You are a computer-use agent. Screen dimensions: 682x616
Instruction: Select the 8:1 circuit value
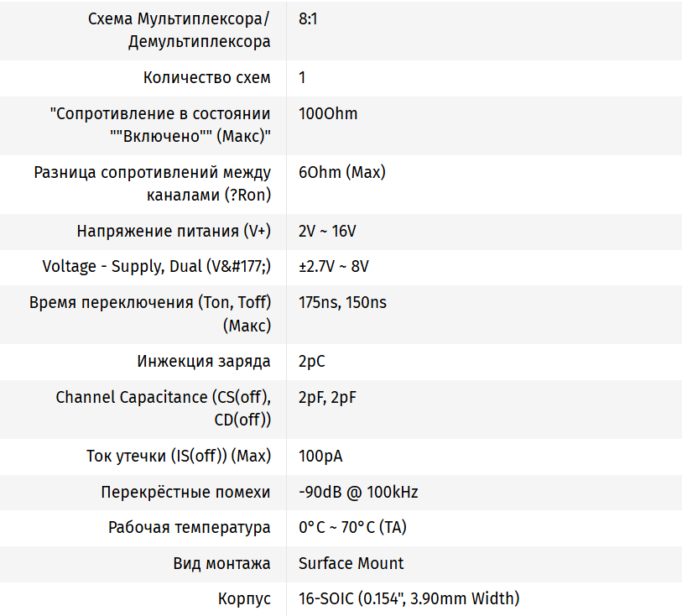click(308, 18)
